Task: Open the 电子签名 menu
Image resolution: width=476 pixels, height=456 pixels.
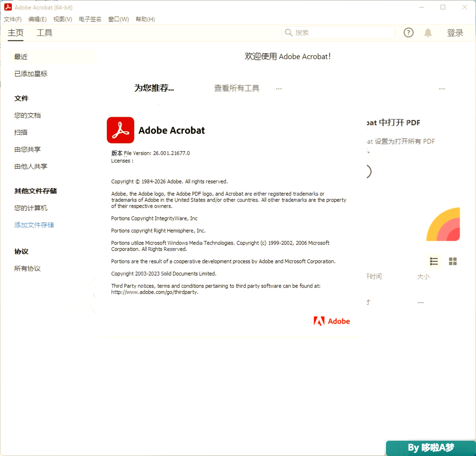Action: coord(90,19)
